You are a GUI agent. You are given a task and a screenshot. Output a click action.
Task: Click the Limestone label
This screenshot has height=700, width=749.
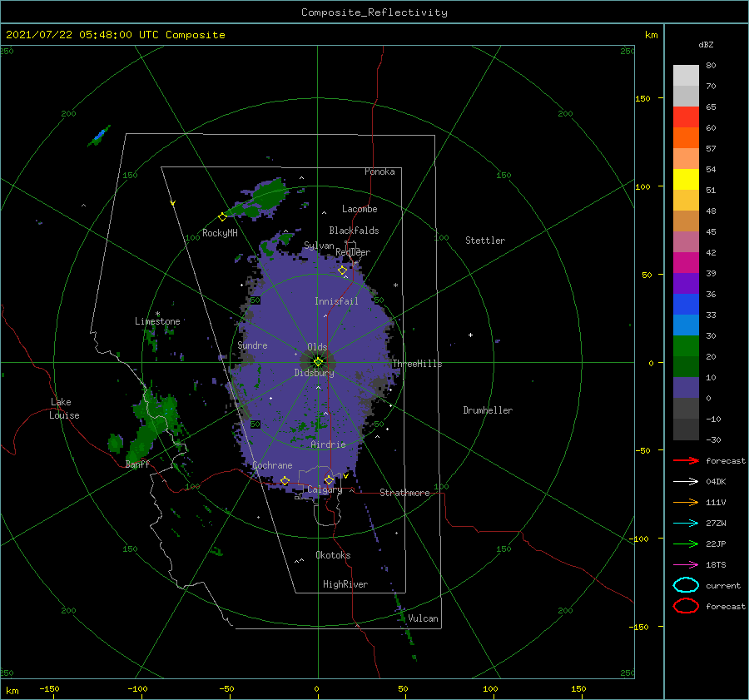click(x=157, y=321)
